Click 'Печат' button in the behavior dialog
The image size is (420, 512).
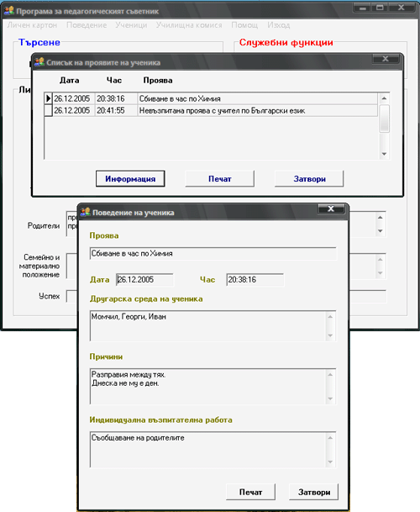point(250,492)
